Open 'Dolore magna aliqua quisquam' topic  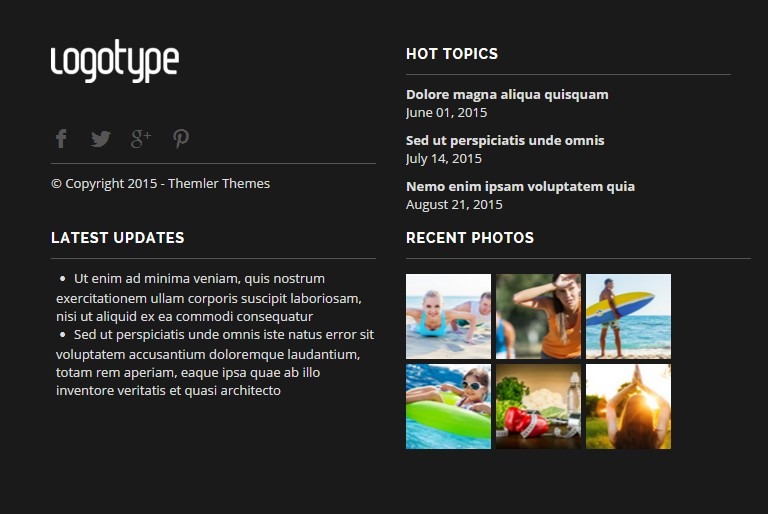coord(507,95)
